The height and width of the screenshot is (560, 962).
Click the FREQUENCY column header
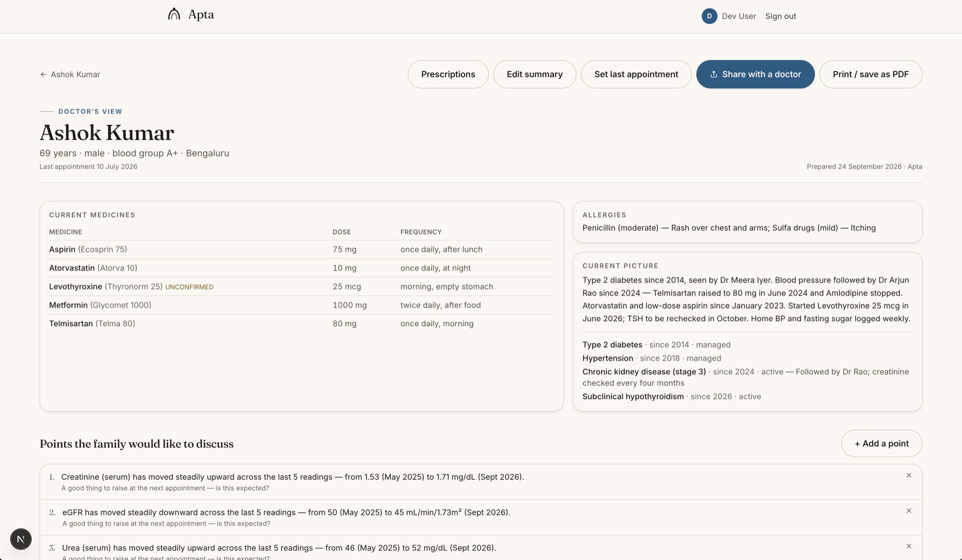421,232
